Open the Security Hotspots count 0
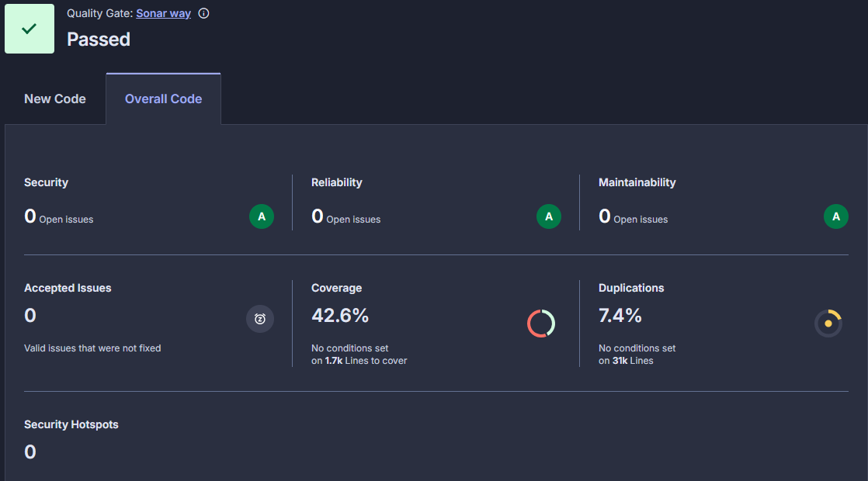The image size is (868, 481). tap(30, 452)
